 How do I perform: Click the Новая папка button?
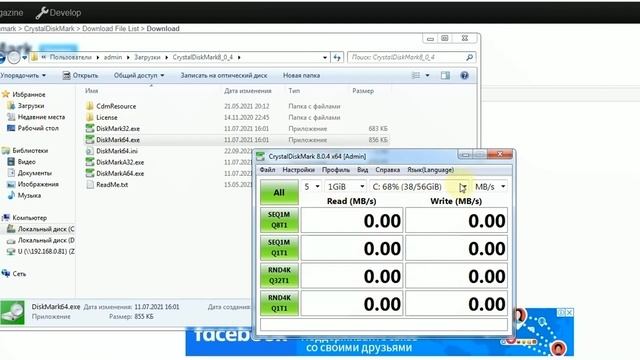pos(301,76)
